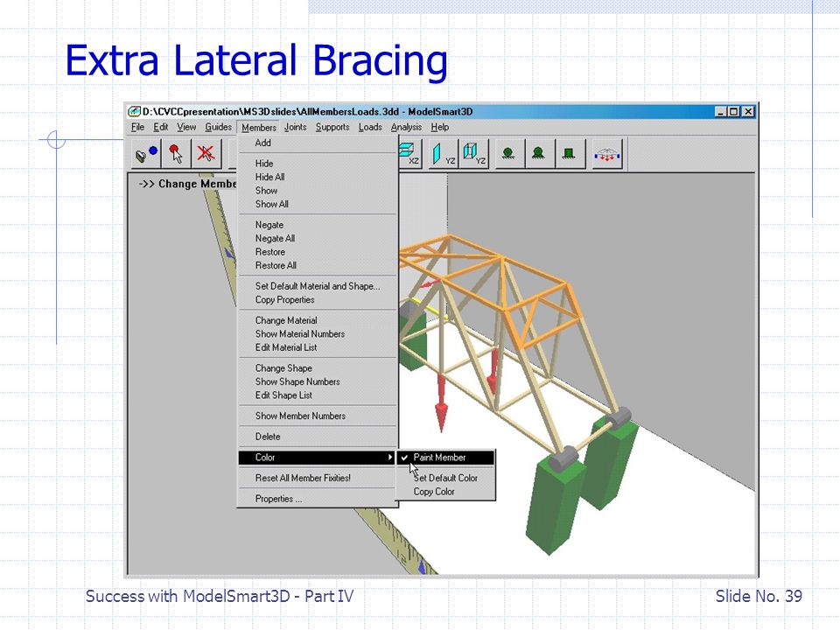Select Copy Color in the submenu

coord(433,492)
